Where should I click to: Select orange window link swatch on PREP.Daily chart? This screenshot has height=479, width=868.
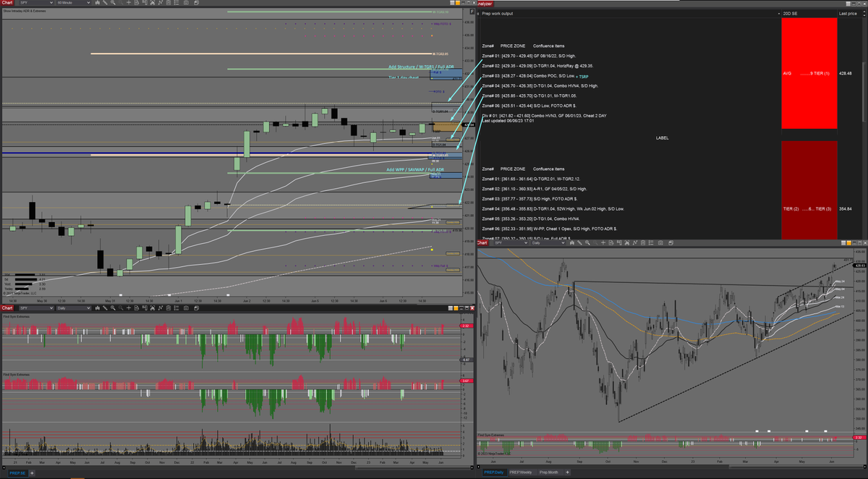pyautogui.click(x=849, y=243)
